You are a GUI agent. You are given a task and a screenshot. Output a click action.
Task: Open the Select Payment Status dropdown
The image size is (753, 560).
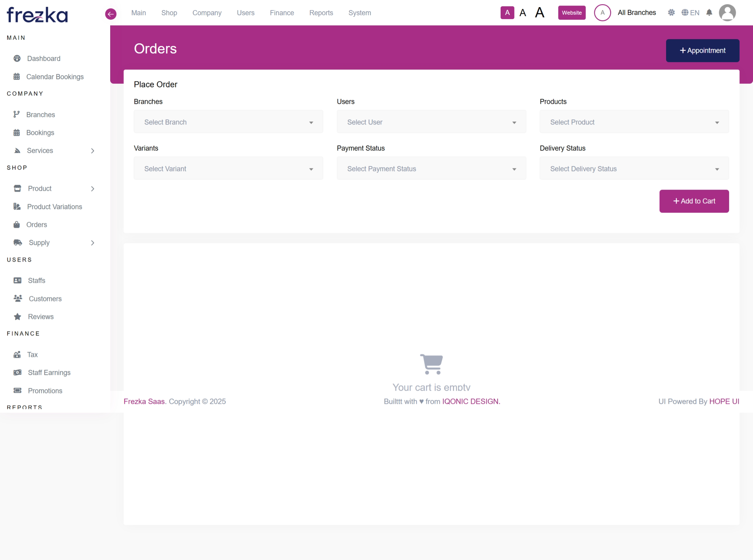point(431,168)
